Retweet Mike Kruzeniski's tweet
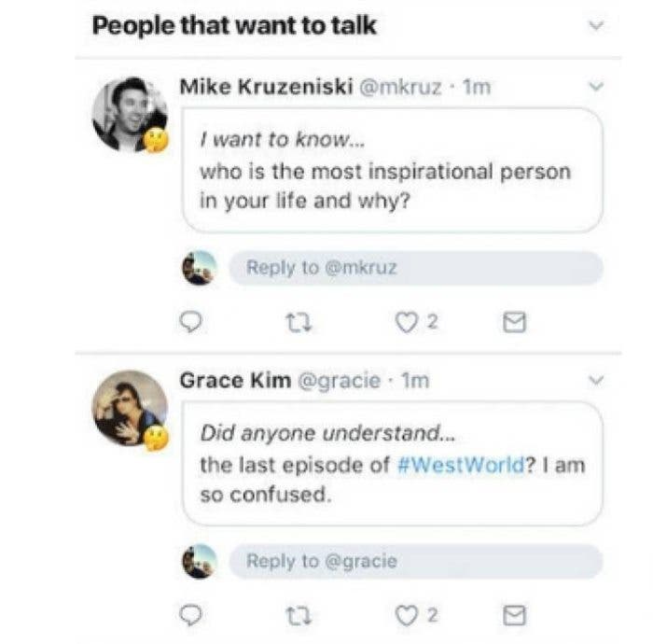 (299, 323)
